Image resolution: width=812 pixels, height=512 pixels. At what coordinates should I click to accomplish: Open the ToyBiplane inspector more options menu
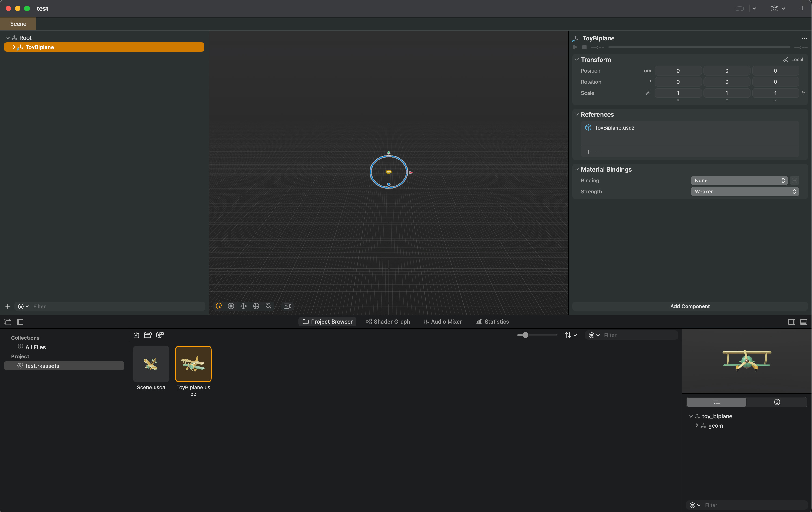[x=804, y=38]
